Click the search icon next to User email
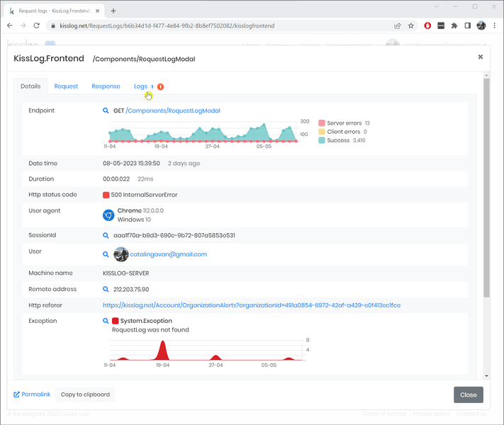Screen dimensions: 504x425 pos(106,254)
